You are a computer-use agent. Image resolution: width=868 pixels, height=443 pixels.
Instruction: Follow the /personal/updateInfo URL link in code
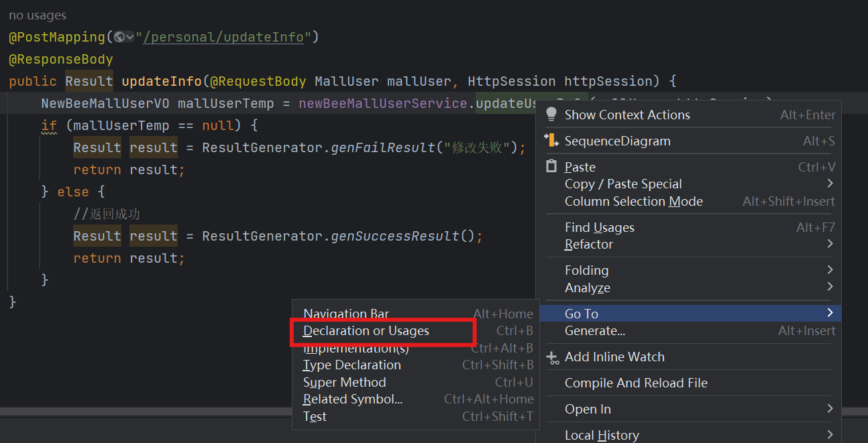point(223,38)
